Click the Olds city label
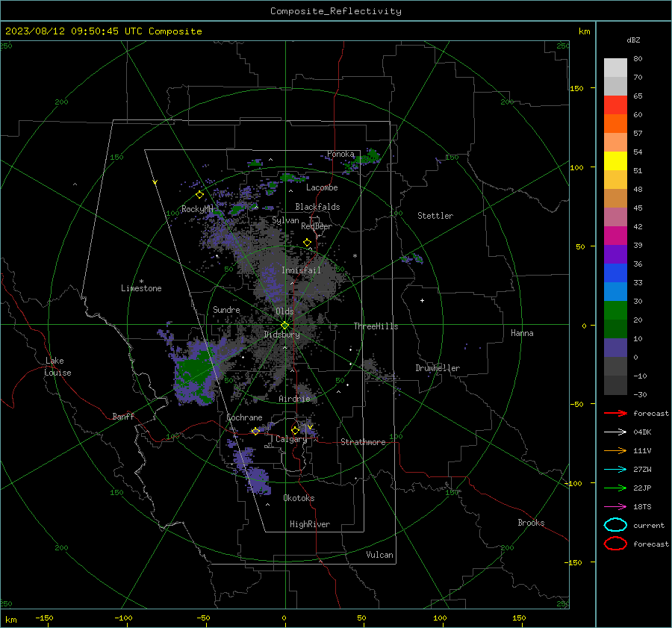This screenshot has width=672, height=628. point(284,311)
